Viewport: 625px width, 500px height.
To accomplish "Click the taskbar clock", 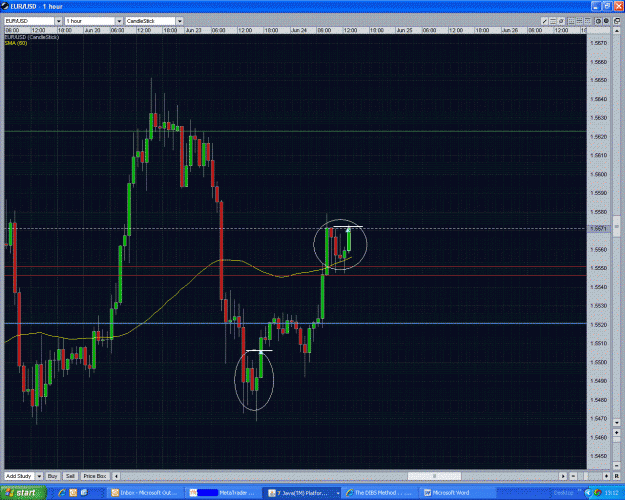I will (612, 493).
